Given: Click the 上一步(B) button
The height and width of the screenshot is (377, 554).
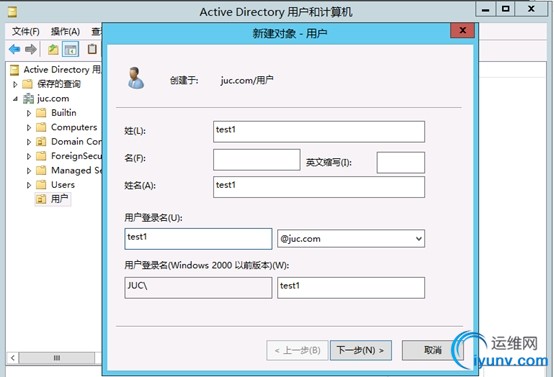Looking at the screenshot, I should click(x=297, y=351).
